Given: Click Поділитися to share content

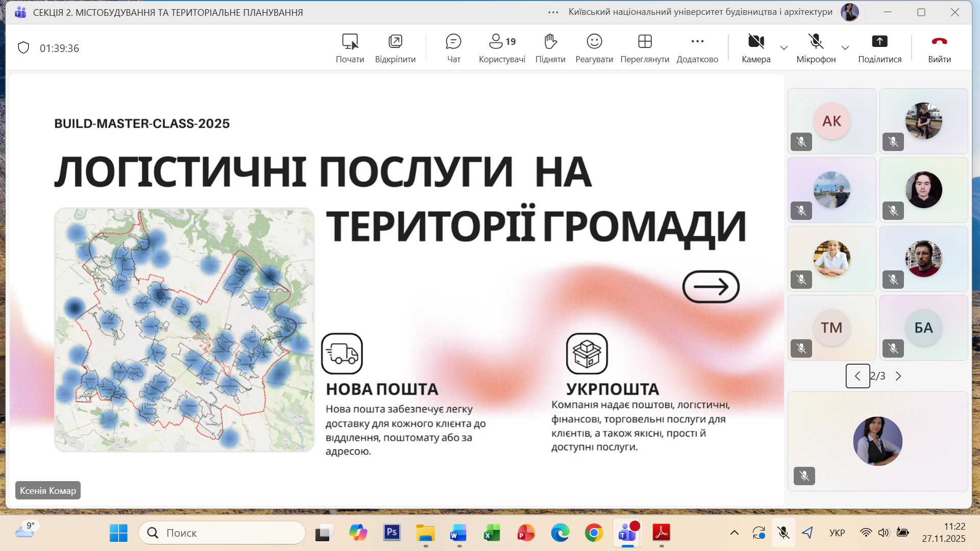Looking at the screenshot, I should [879, 48].
